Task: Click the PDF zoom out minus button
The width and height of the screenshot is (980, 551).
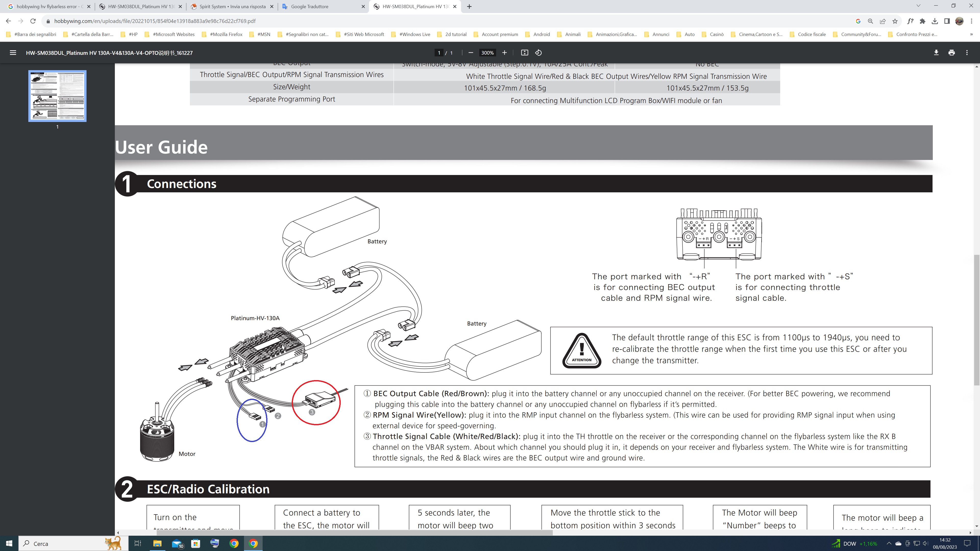Action: coord(471,53)
